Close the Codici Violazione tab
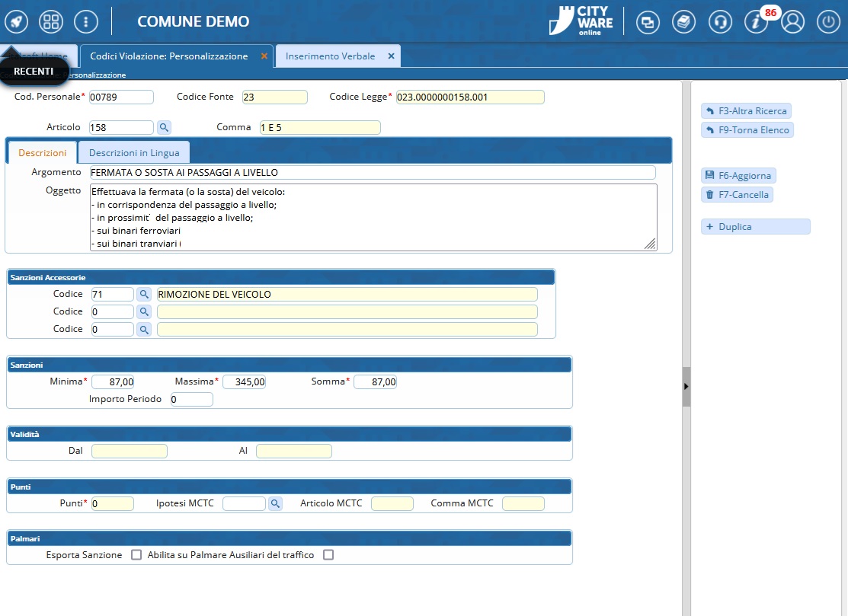This screenshot has width=848, height=616. point(264,56)
